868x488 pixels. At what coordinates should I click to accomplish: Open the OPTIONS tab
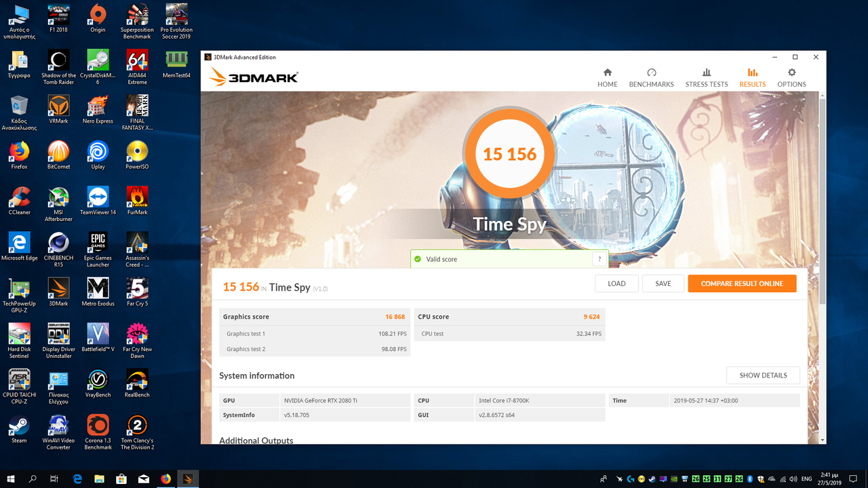coord(791,78)
